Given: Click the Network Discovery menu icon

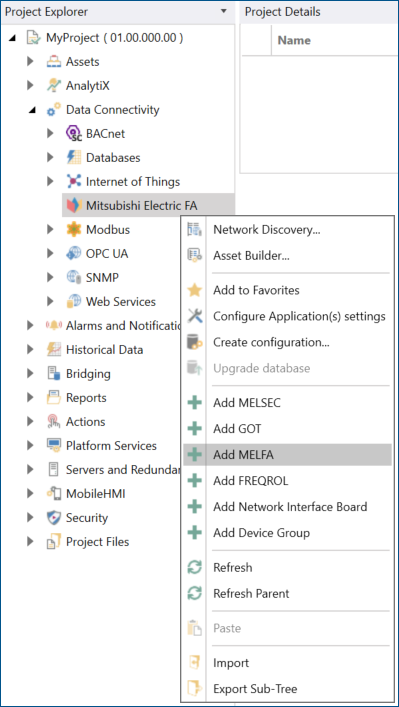Looking at the screenshot, I should point(194,230).
